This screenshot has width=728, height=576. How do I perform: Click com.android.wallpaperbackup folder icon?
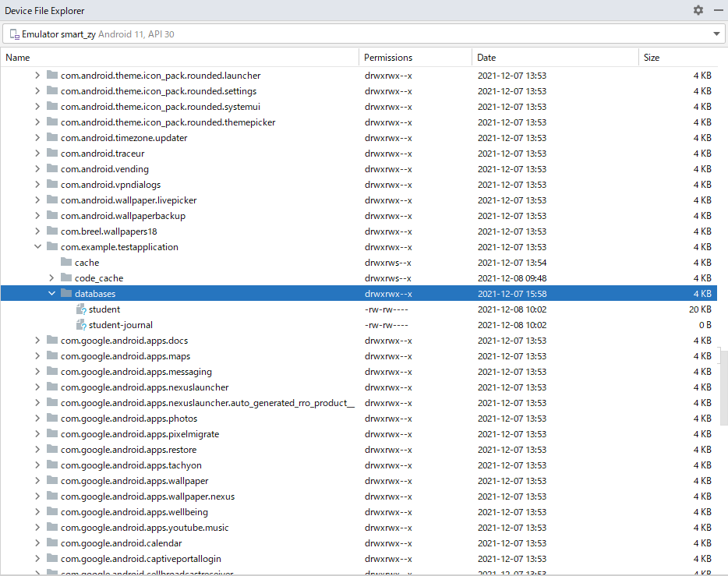pyautogui.click(x=52, y=215)
